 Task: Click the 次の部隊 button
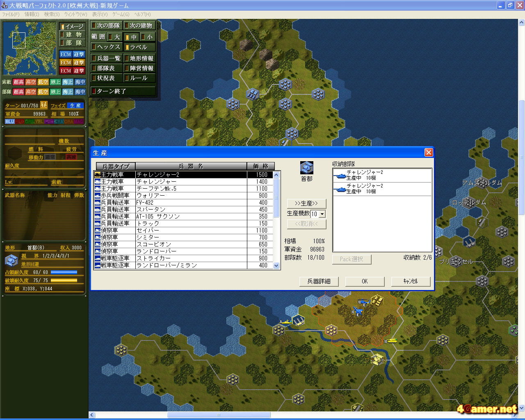click(x=107, y=25)
